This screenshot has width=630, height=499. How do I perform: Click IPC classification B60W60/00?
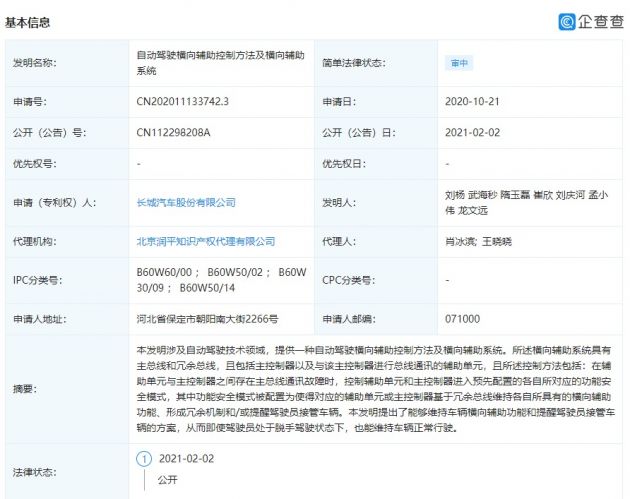pyautogui.click(x=164, y=272)
